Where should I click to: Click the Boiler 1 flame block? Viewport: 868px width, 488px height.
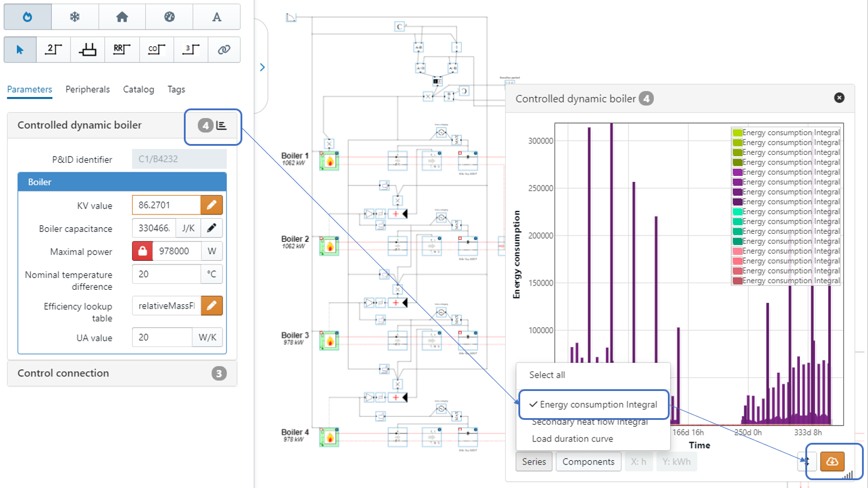[330, 161]
